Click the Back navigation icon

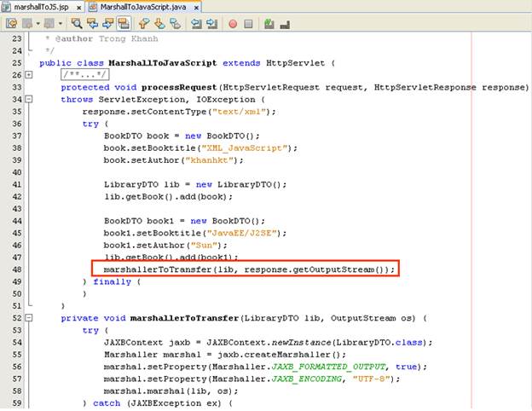[27, 24]
